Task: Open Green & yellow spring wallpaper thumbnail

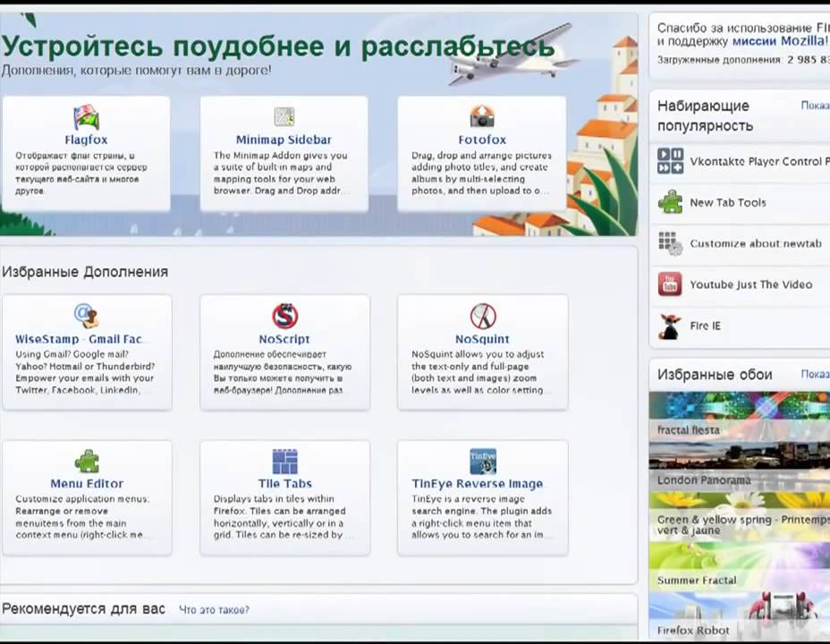Action: coord(740,516)
